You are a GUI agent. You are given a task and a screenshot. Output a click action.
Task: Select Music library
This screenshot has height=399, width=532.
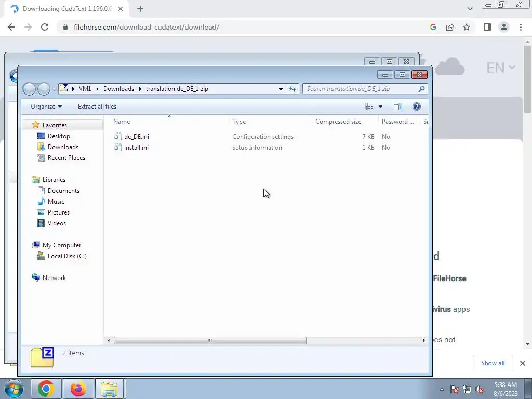coord(56,202)
